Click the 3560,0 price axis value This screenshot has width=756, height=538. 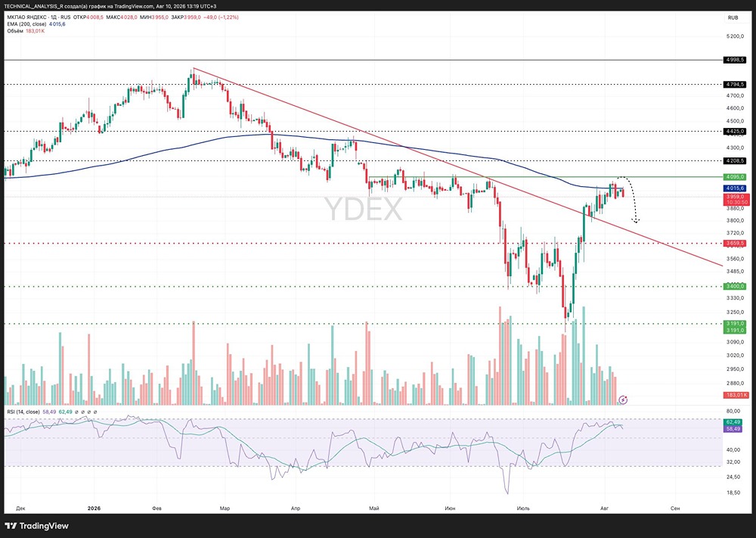point(736,259)
